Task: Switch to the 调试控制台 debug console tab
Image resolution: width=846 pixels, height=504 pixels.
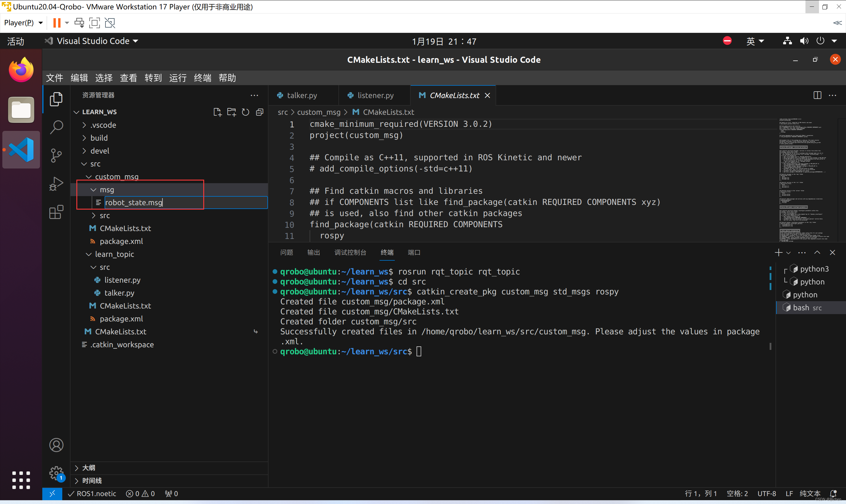Action: coord(350,252)
